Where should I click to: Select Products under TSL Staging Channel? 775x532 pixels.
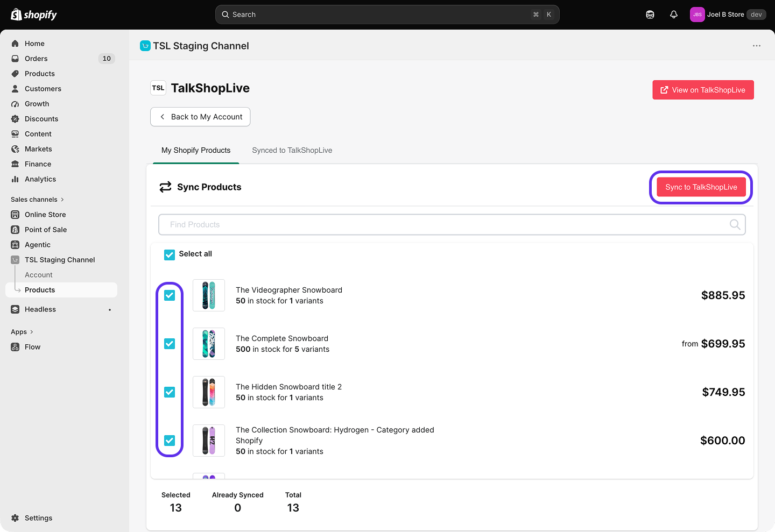(61, 290)
